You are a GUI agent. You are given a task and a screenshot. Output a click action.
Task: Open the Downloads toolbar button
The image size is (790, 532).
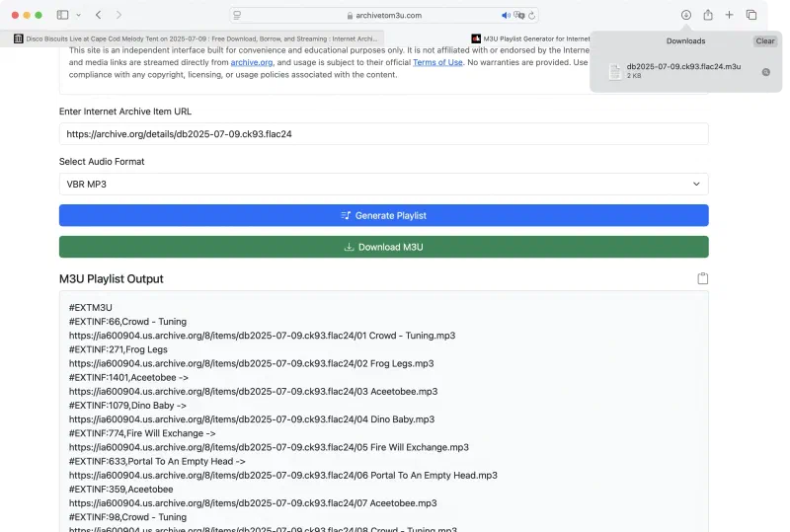click(686, 15)
